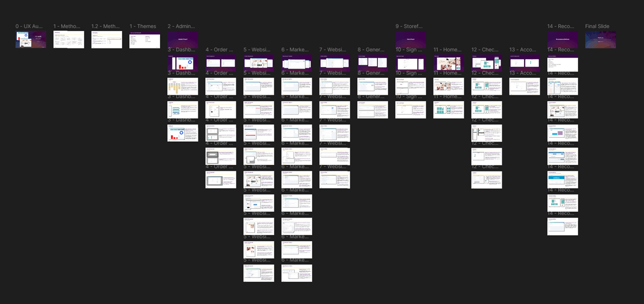Screen dimensions: 644x304
Task: Click the "6 - Marke..." frame label
Action: coord(294,50)
